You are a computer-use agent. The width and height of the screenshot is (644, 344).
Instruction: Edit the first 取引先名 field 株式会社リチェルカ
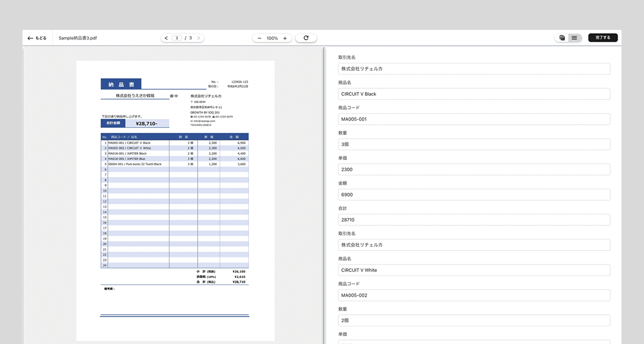474,69
